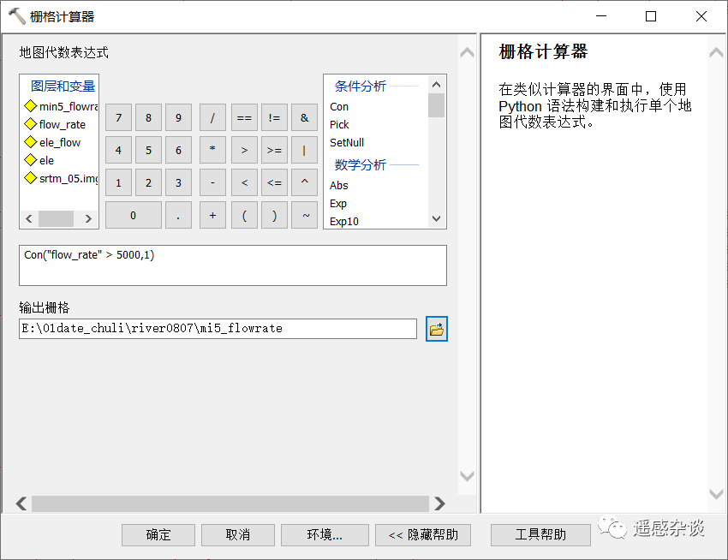The height and width of the screenshot is (560, 728).
Task: Select the min5_flowrate layer diamond icon
Action: point(31,106)
